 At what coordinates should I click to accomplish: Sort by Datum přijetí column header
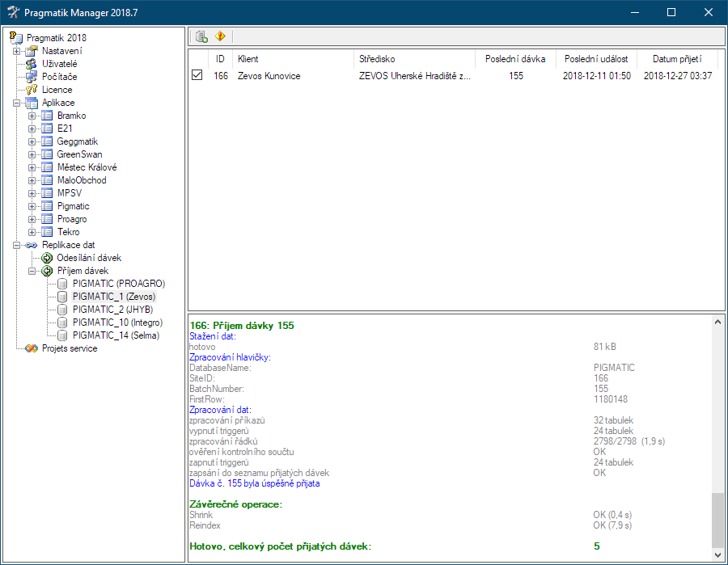(x=677, y=59)
